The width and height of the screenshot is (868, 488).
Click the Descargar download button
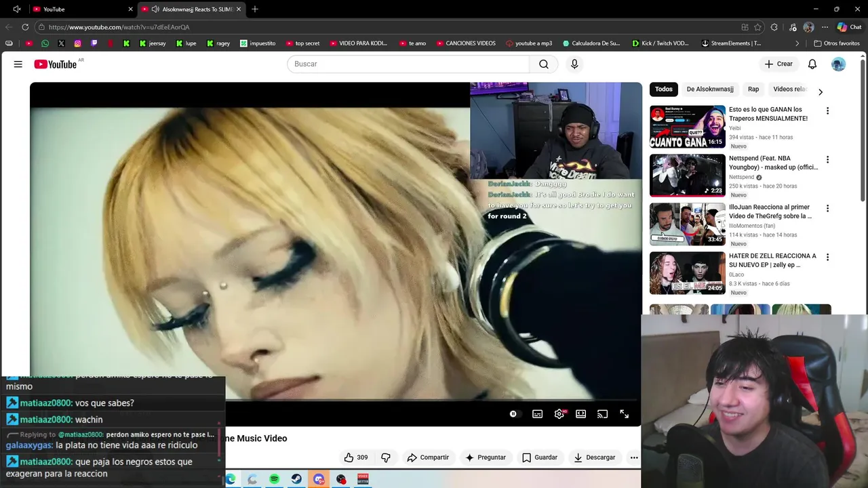pos(594,457)
